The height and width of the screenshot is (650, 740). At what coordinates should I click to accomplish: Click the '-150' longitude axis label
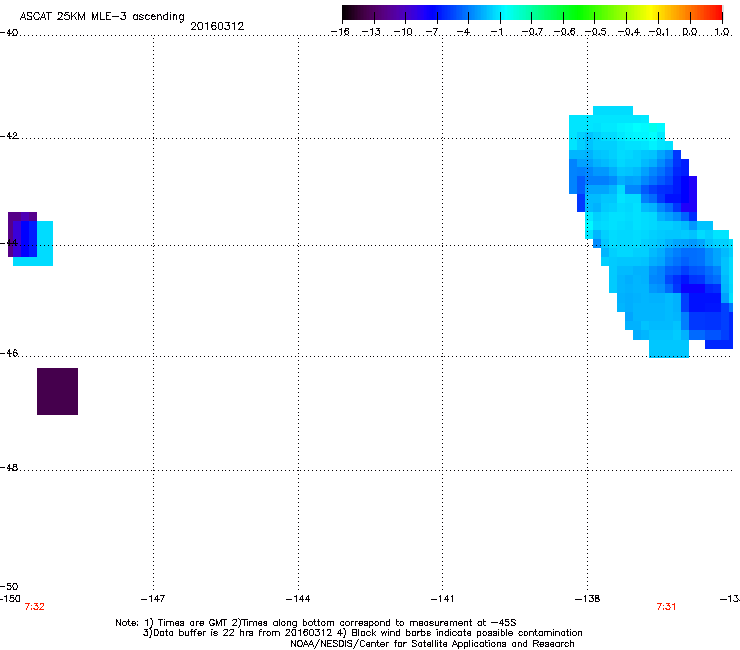pyautogui.click(x=10, y=599)
